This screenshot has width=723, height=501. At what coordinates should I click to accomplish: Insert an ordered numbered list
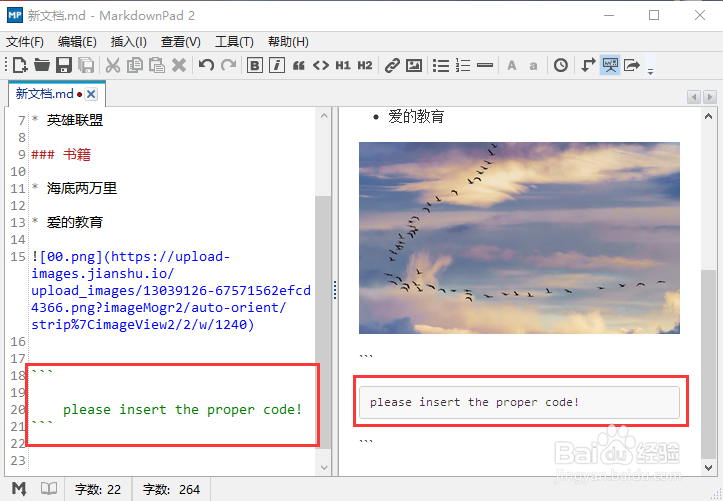(x=463, y=65)
